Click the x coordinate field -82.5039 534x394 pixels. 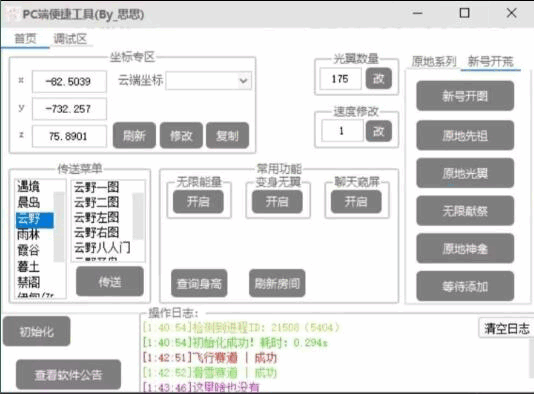pos(69,81)
